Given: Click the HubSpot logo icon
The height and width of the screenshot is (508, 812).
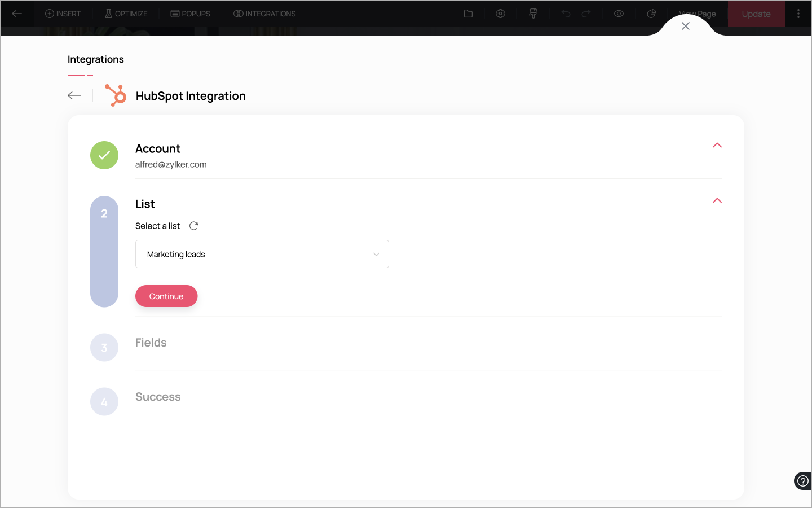Looking at the screenshot, I should pos(116,95).
